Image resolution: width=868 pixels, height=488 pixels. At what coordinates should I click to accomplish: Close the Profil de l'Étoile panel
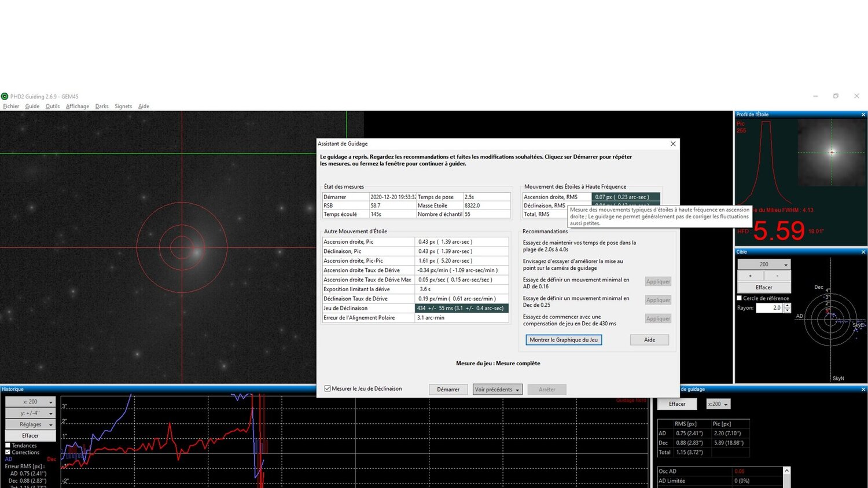point(863,115)
